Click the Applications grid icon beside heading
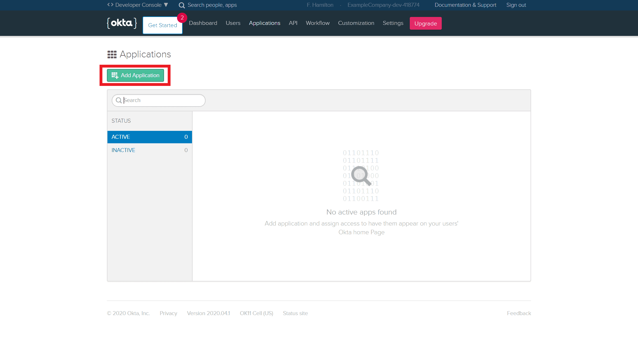This screenshot has height=364, width=638. pos(112,54)
